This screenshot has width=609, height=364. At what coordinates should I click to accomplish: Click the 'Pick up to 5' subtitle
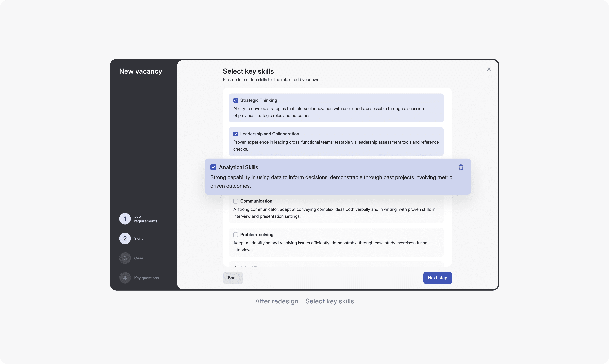click(271, 80)
